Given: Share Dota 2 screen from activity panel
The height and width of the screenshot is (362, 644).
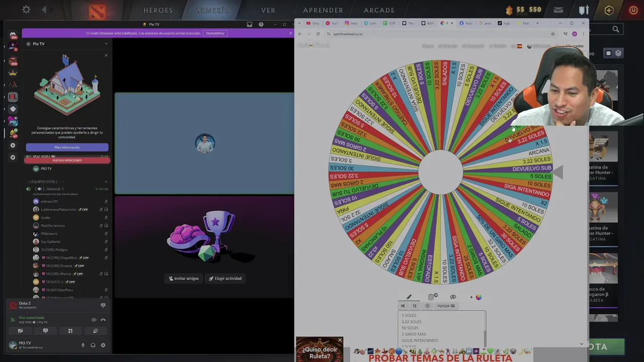Looking at the screenshot, I should (x=103, y=305).
